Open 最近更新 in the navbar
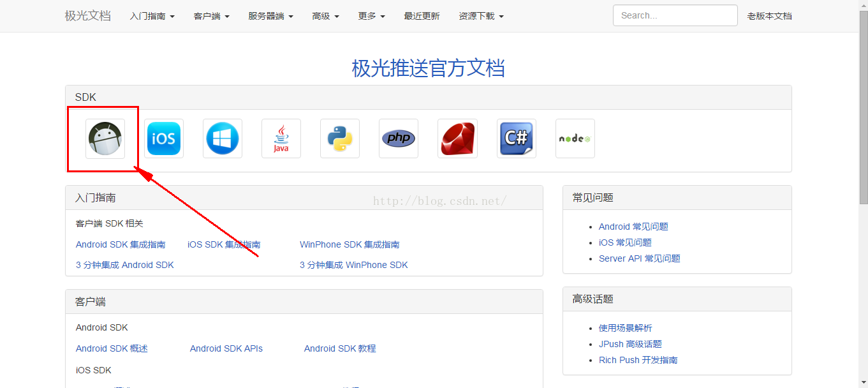The width and height of the screenshot is (868, 388). pos(422,16)
